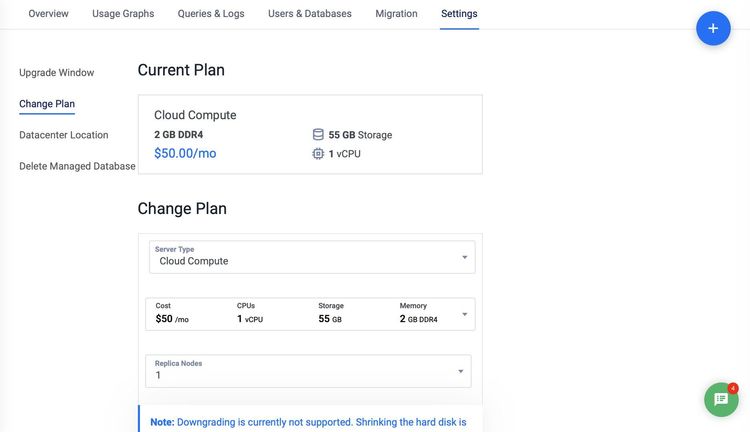Click the $50.00/mo price text
The width and height of the screenshot is (750, 432).
tap(185, 153)
